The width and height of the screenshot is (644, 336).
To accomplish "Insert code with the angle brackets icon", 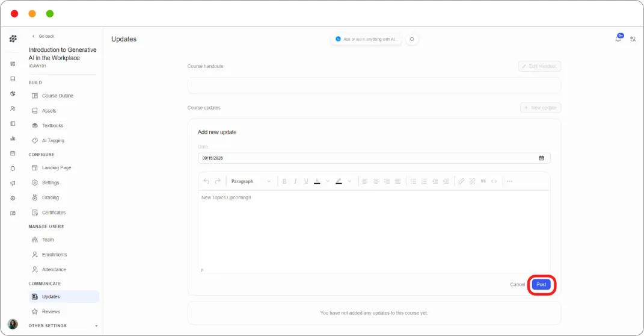I will (x=494, y=181).
